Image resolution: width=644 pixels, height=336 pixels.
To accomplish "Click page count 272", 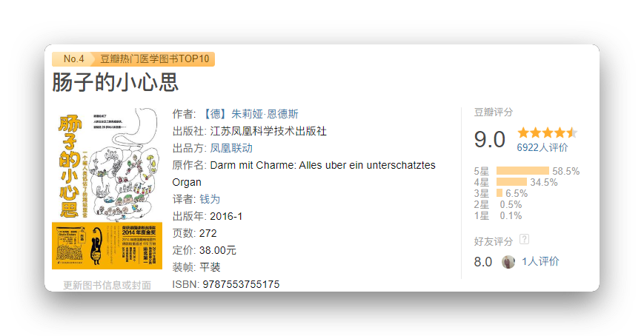I will pos(208,233).
